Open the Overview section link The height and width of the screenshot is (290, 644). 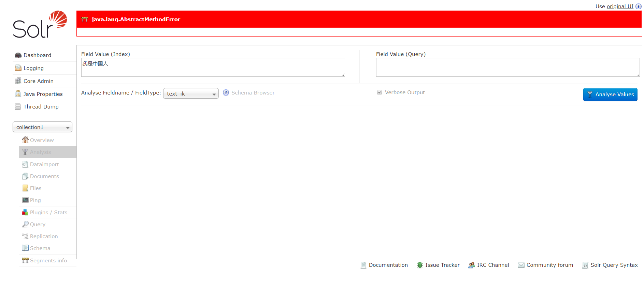[x=42, y=140]
